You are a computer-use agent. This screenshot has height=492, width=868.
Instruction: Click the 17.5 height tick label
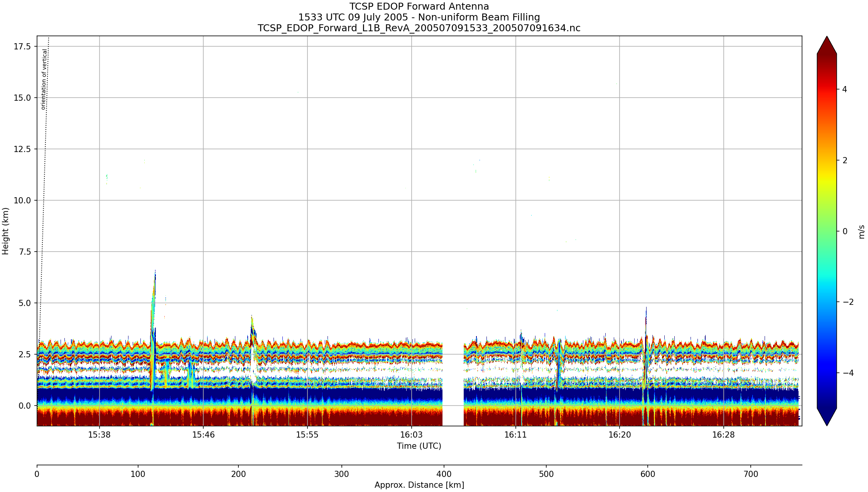(22, 47)
